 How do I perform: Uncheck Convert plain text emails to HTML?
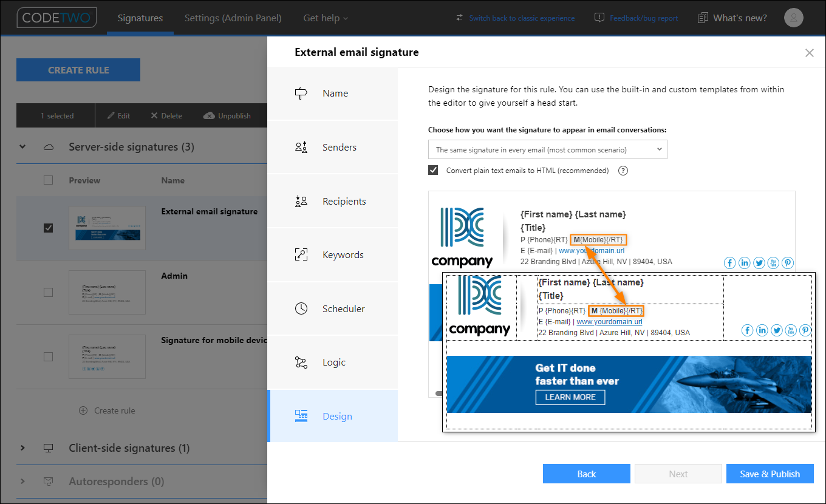tap(433, 170)
